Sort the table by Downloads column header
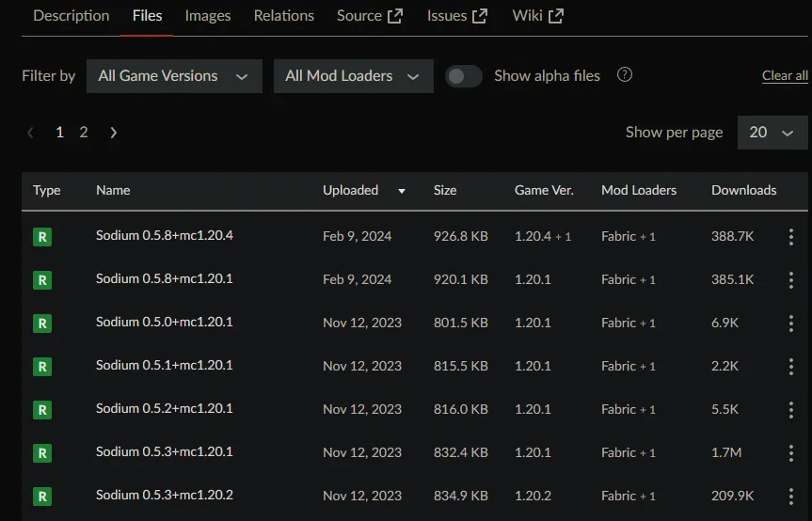The image size is (812, 521). 743,190
